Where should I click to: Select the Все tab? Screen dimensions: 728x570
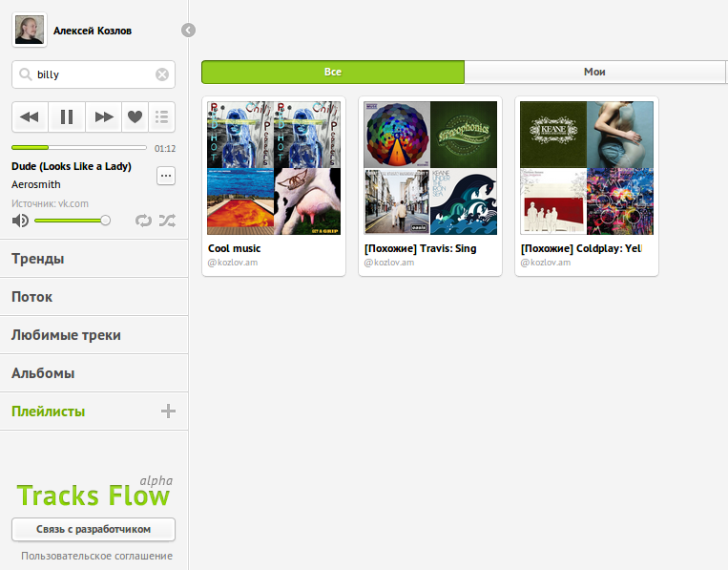point(333,72)
